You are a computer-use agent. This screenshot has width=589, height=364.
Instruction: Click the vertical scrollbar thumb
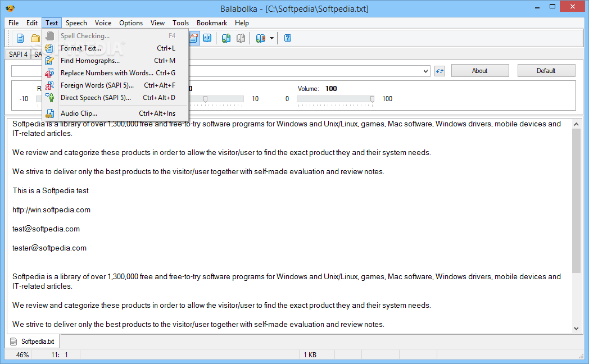coord(576,201)
